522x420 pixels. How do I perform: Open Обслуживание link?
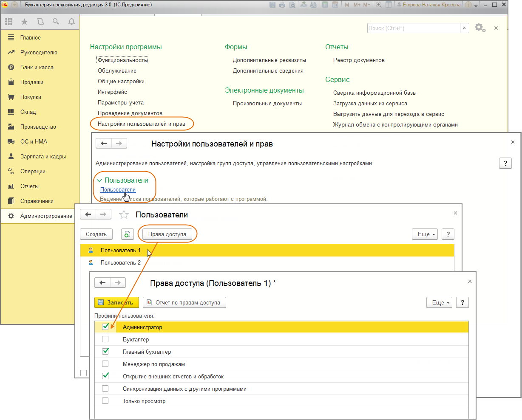117,70
